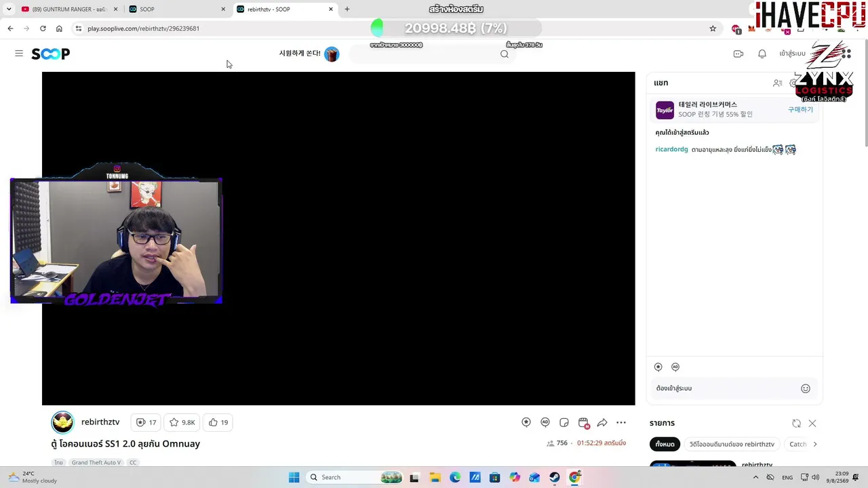
Task: Click rebirthztv channel avatar
Action: pos(62,422)
